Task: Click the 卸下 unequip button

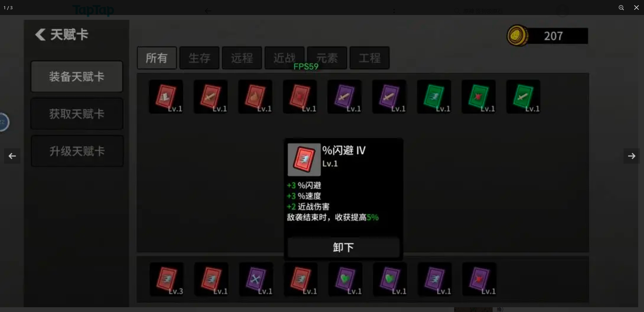Action: [x=343, y=247]
